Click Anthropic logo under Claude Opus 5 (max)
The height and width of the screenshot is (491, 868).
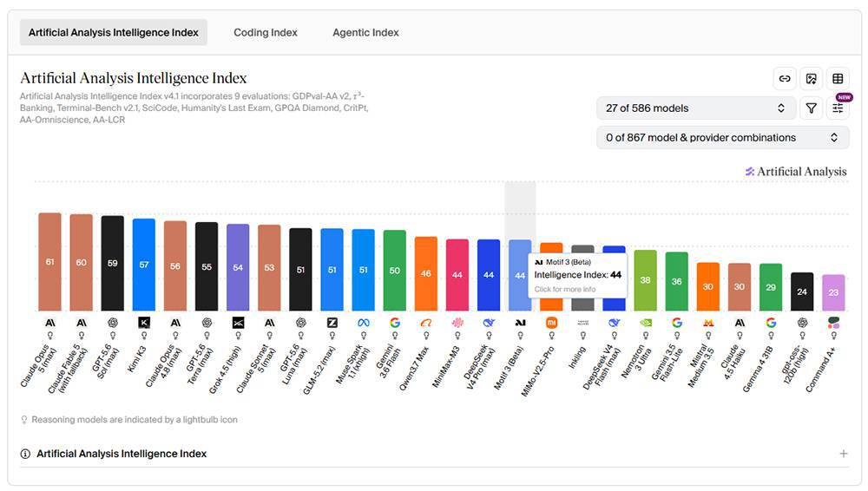(49, 323)
